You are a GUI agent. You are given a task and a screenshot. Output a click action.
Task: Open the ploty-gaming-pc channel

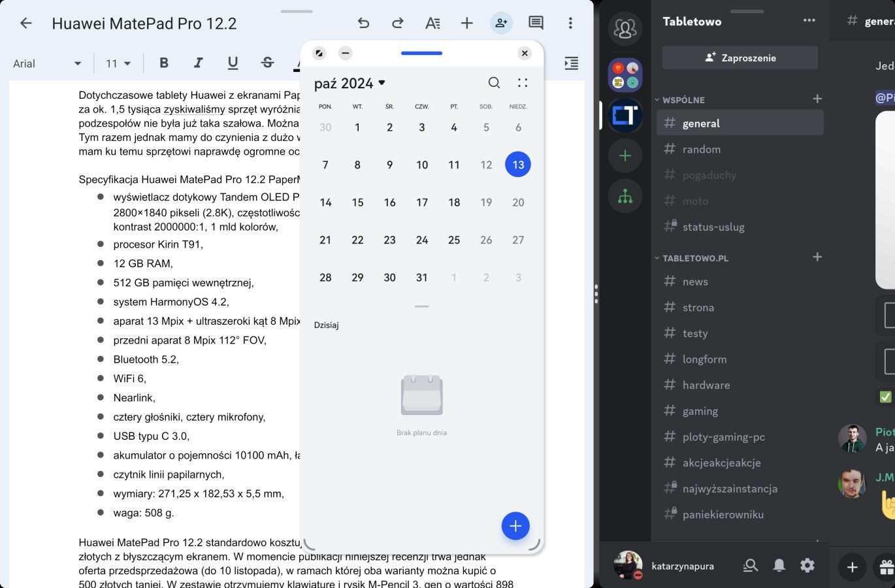pos(740,437)
